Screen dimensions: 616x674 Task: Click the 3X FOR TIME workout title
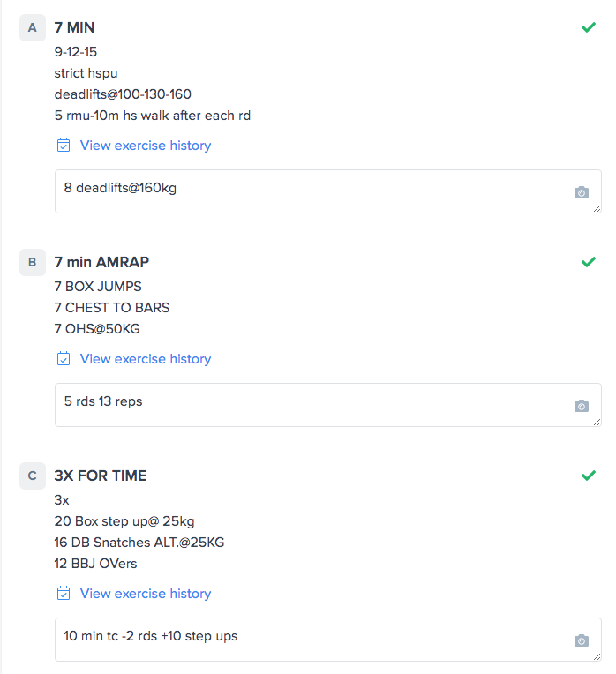(x=101, y=476)
